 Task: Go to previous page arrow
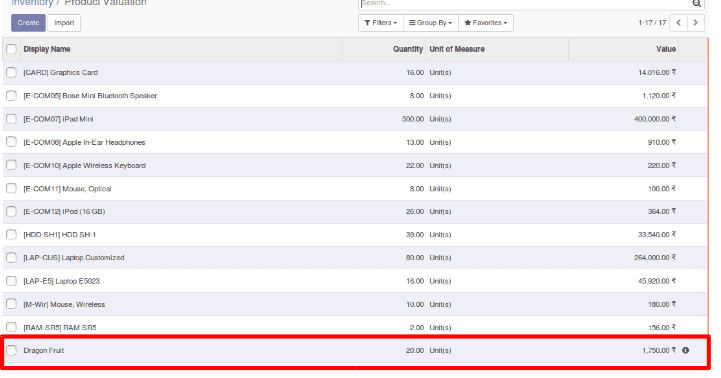tap(679, 23)
